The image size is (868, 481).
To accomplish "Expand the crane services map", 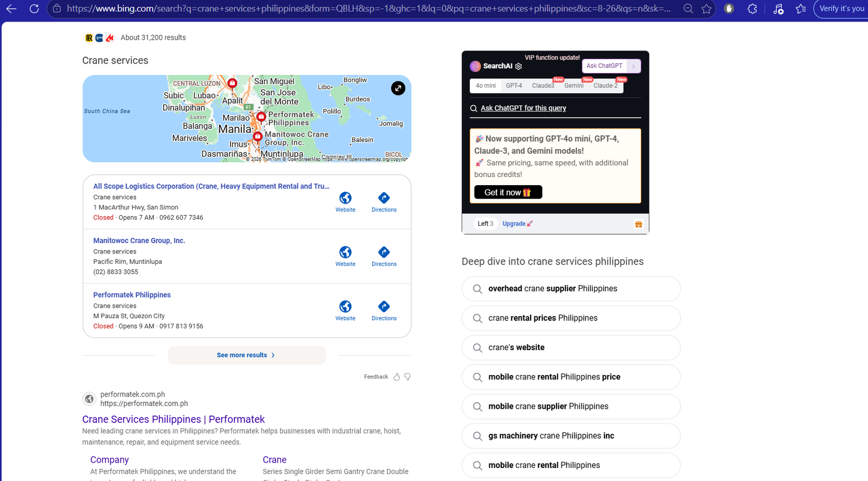I will point(398,88).
